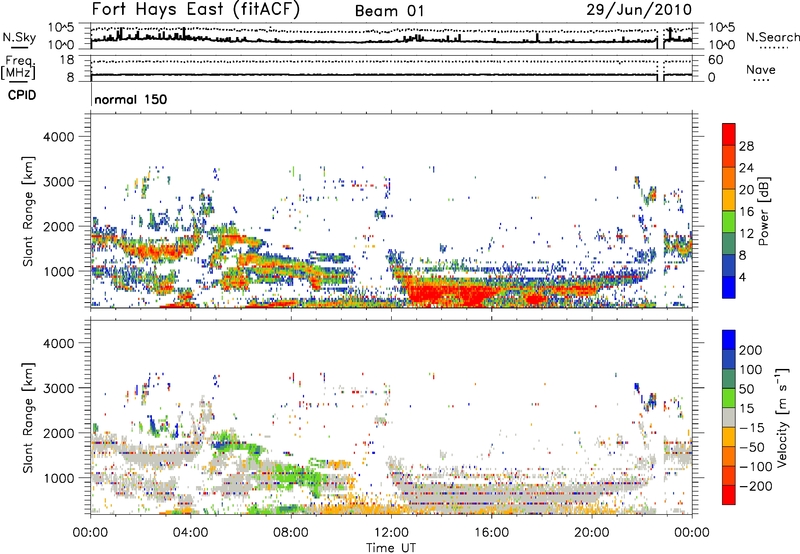Viewport: 800px width, 554px height.
Task: Click 'Slant Range [km]' label of power panel
Action: pos(28,212)
